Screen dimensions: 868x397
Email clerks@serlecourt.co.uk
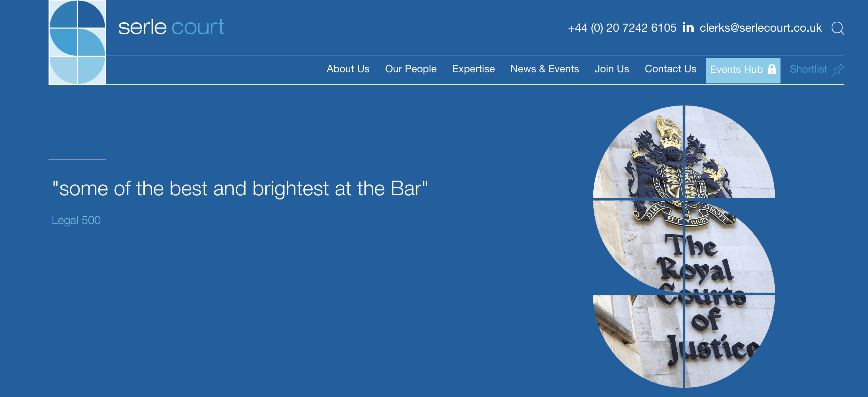760,28
